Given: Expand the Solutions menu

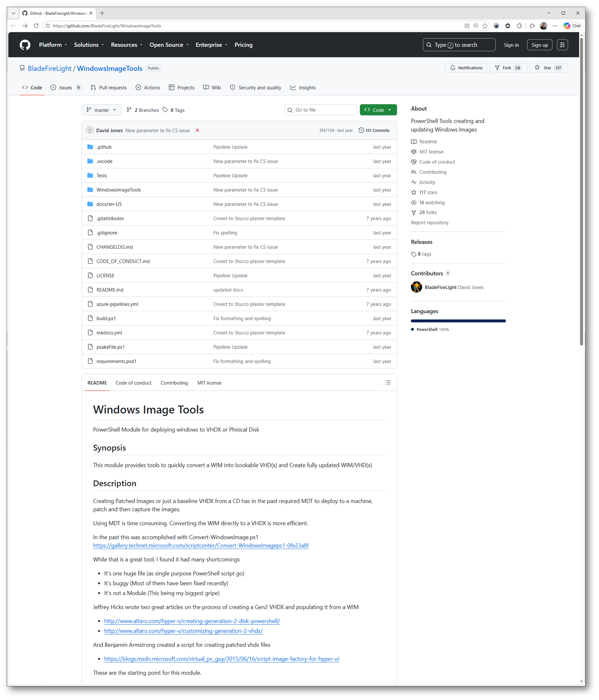Looking at the screenshot, I should [89, 45].
